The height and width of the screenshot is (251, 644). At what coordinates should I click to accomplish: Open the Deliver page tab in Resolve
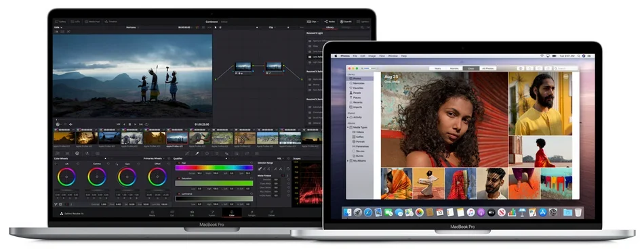pyautogui.click(x=271, y=213)
